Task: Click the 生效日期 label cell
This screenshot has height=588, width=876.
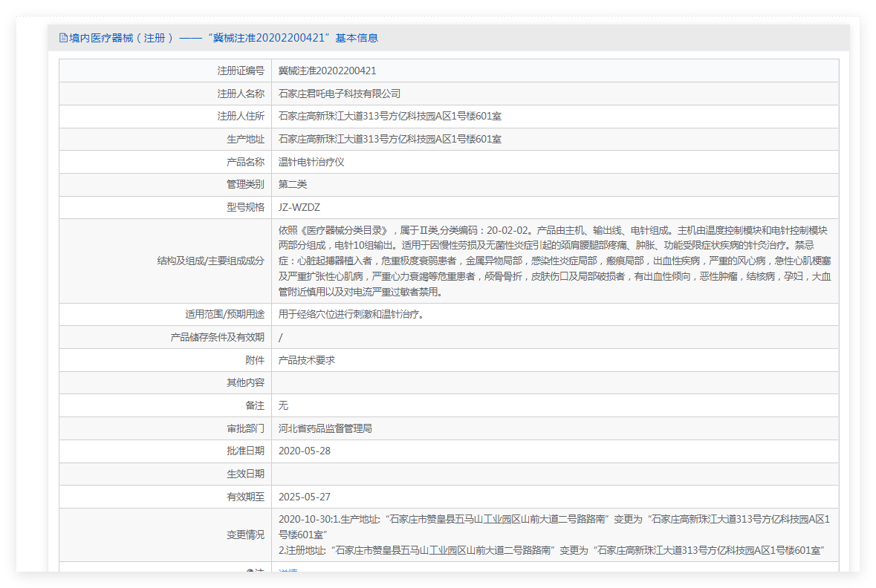Action: point(166,474)
